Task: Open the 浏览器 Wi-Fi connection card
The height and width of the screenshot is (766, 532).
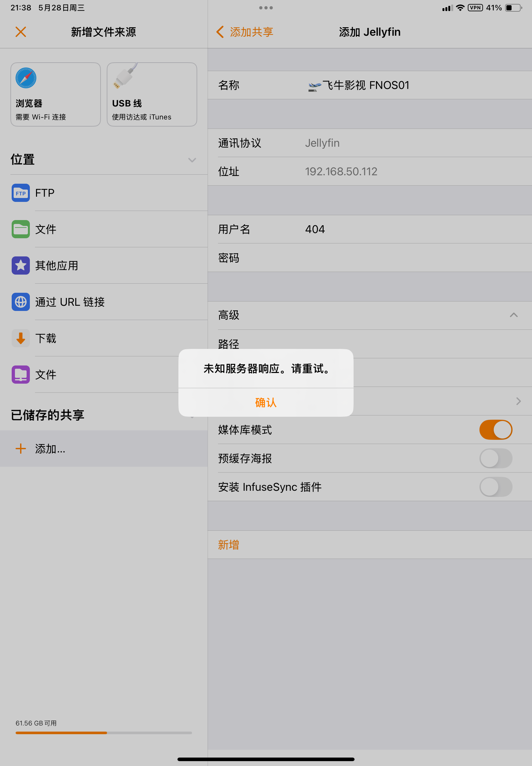Action: [56, 94]
